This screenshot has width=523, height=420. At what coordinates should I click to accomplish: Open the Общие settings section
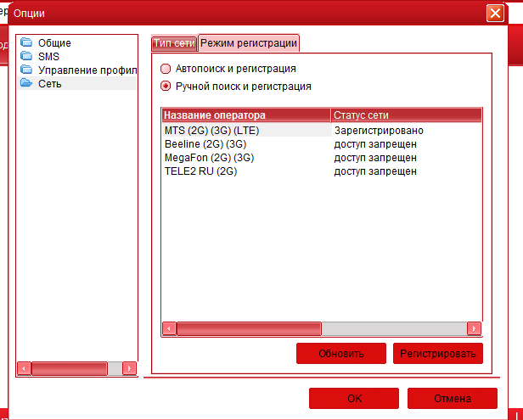click(54, 43)
